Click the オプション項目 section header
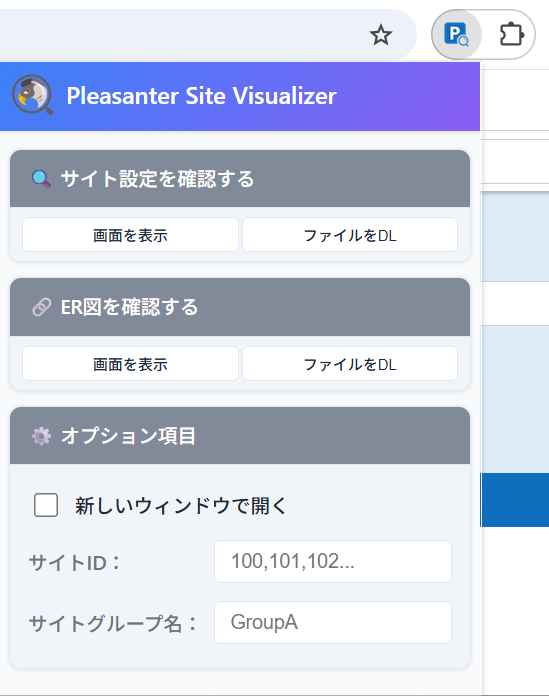 click(240, 436)
